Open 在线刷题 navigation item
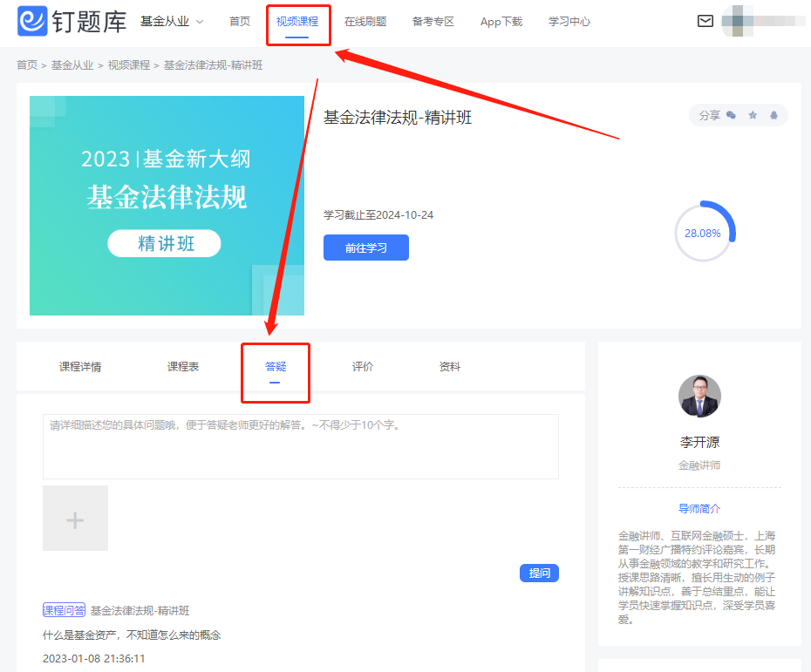The height and width of the screenshot is (672, 811). click(x=365, y=21)
